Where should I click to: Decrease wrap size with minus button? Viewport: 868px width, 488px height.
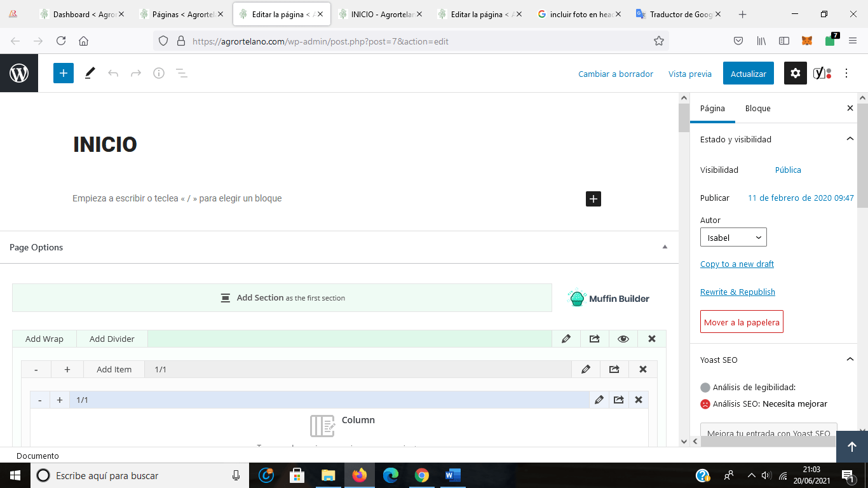(36, 369)
